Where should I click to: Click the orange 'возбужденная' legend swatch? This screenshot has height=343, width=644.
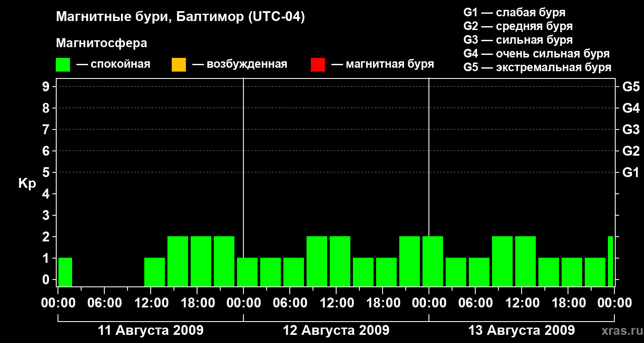point(179,65)
